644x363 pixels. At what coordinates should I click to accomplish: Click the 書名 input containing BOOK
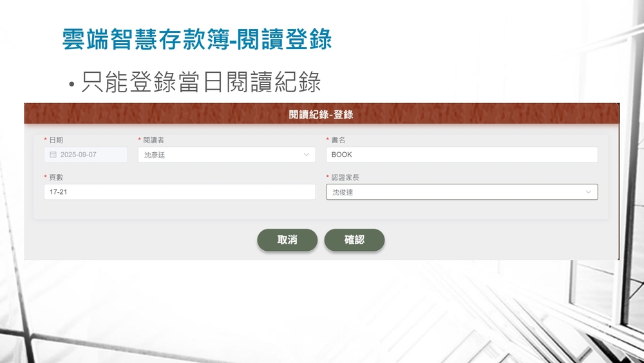tap(461, 155)
